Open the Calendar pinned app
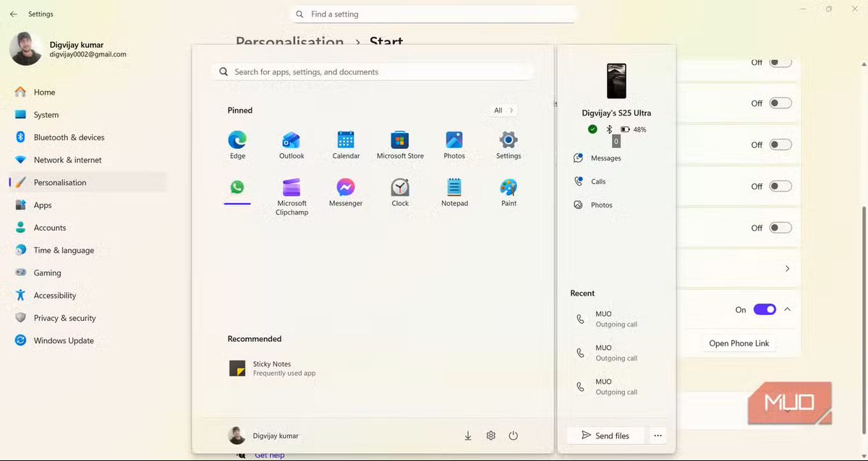 click(x=346, y=145)
